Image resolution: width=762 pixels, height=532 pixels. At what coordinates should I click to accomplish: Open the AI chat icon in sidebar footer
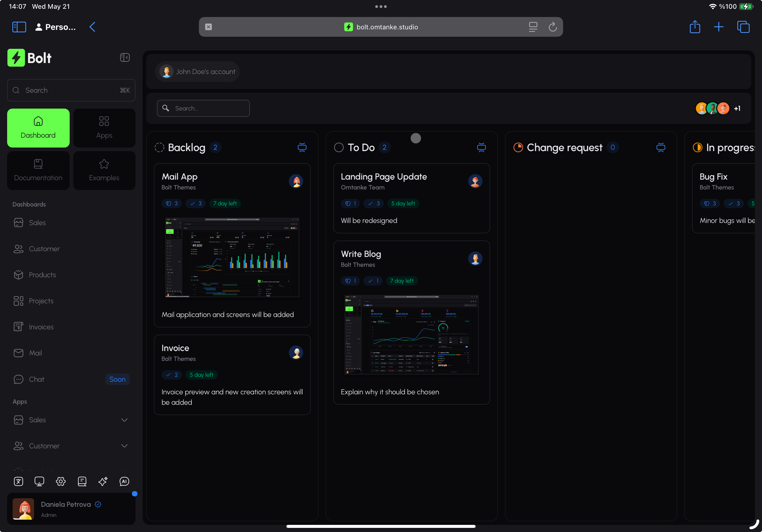[x=124, y=481]
